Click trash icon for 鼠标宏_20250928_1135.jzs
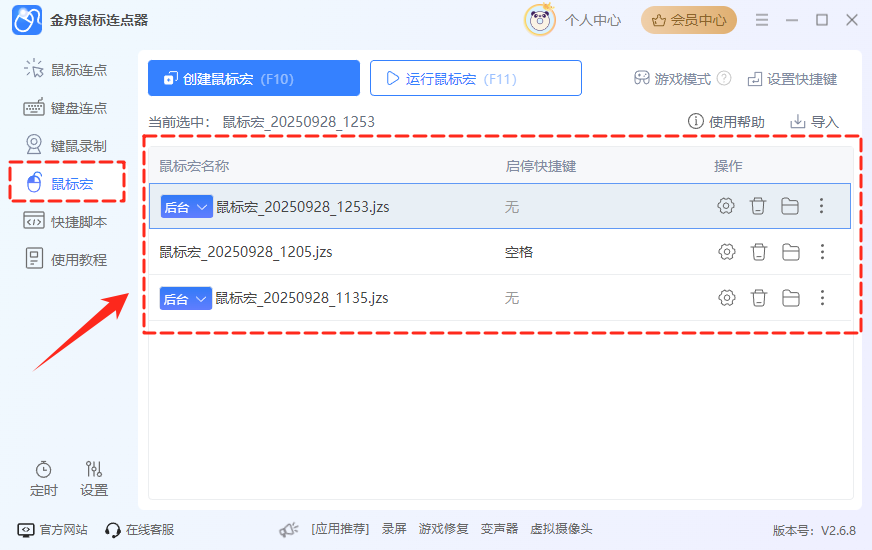872x550 pixels. [x=759, y=298]
